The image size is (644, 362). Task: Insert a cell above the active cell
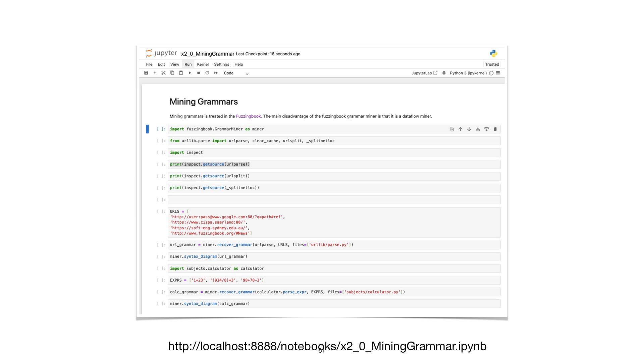478,129
